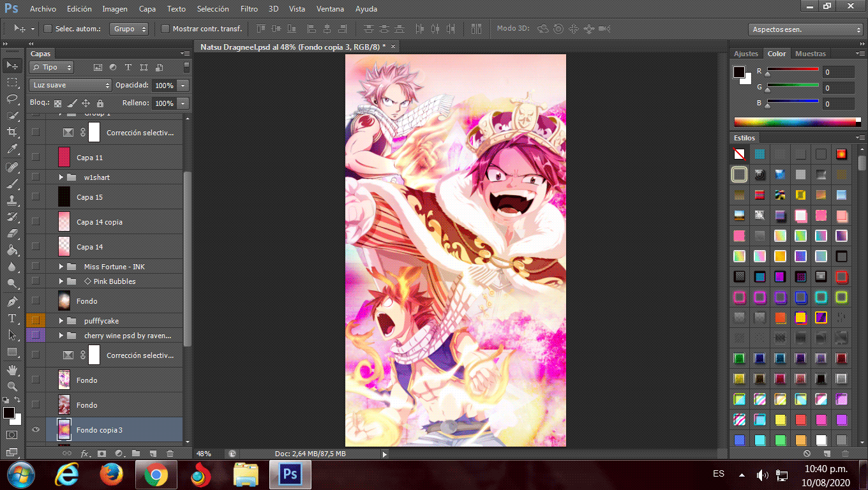Open the Ventana menu
The image size is (868, 490).
point(330,9)
